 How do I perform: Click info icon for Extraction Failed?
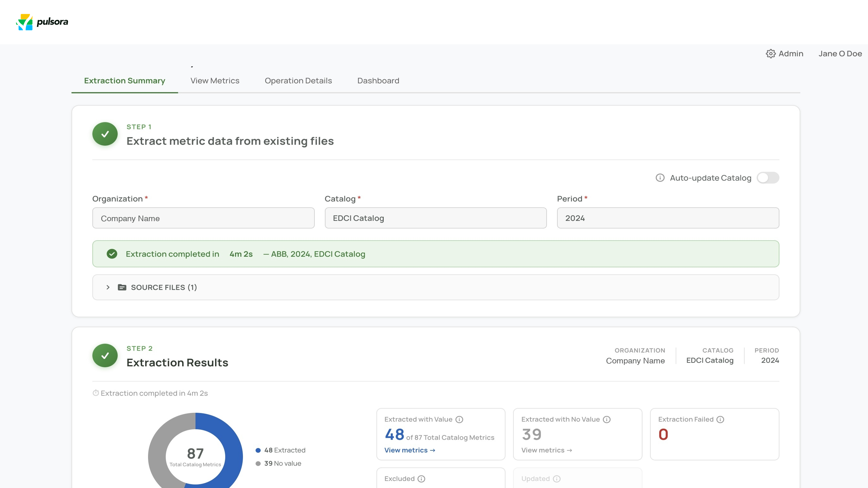720,420
